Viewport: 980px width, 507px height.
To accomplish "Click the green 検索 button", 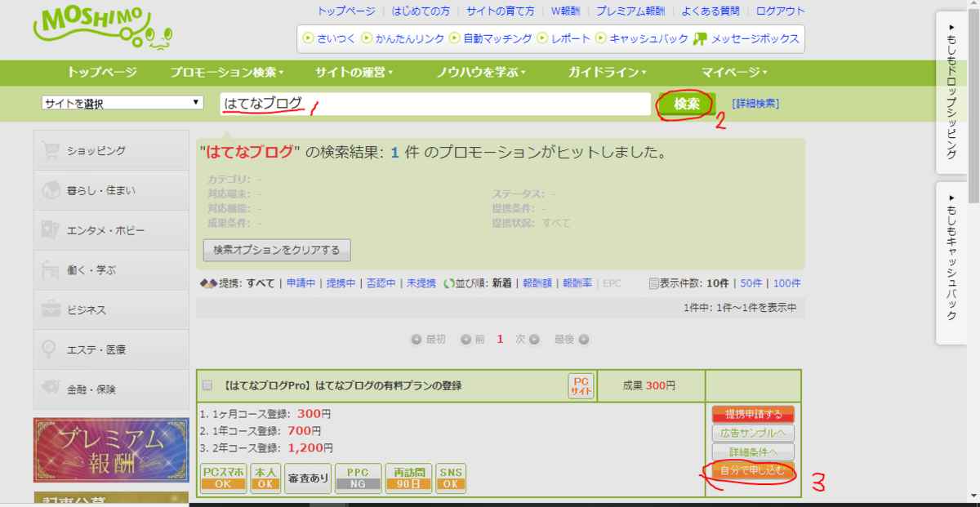I will click(687, 105).
